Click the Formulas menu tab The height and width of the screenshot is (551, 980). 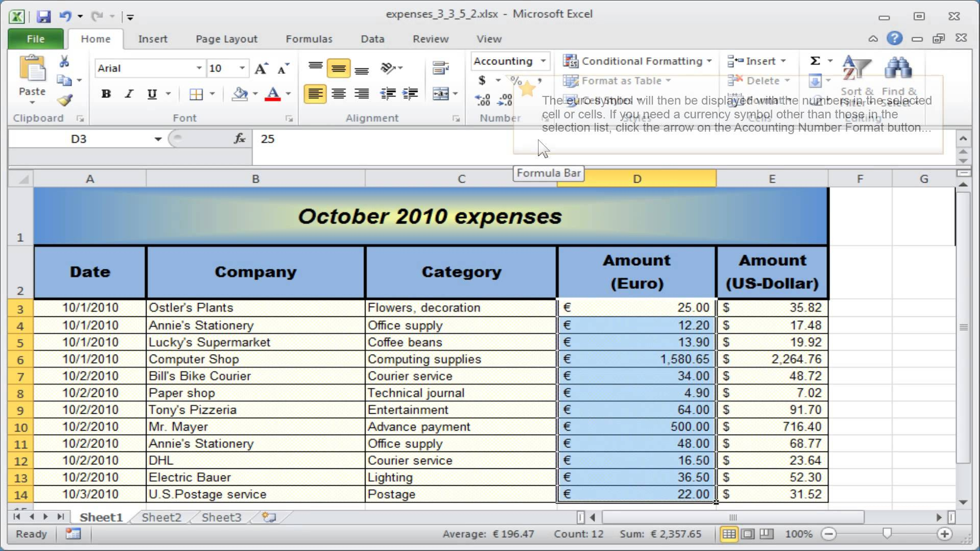click(x=309, y=38)
